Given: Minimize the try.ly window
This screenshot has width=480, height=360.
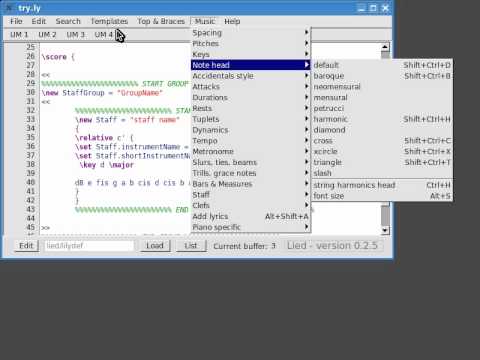Looking at the screenshot, I should coord(361,8).
